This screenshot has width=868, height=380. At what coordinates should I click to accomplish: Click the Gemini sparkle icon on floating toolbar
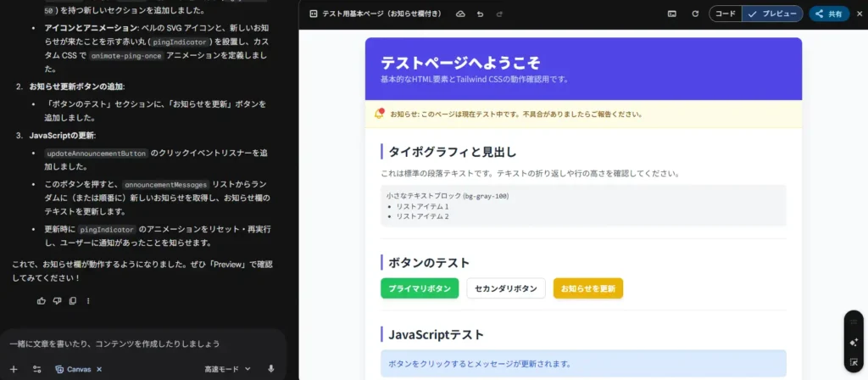[x=853, y=342]
